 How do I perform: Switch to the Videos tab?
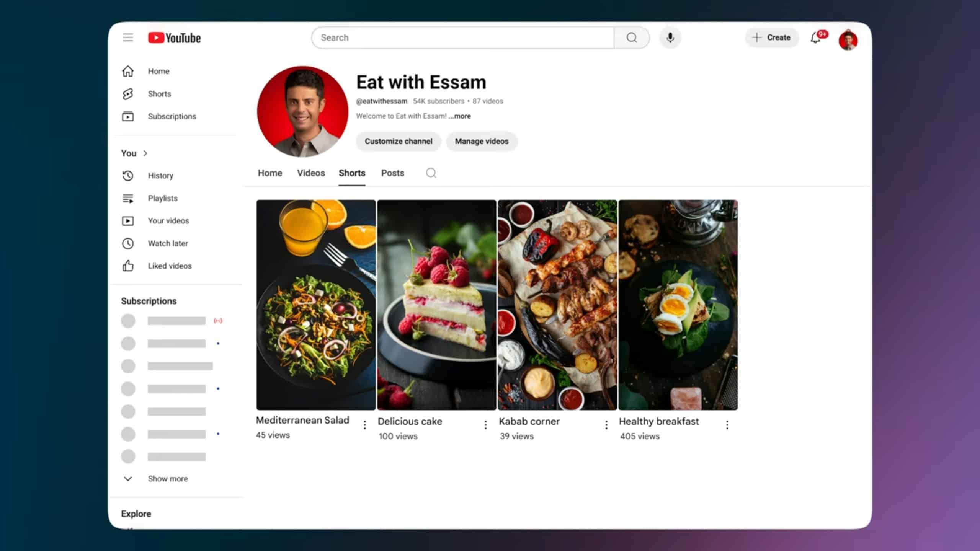311,173
